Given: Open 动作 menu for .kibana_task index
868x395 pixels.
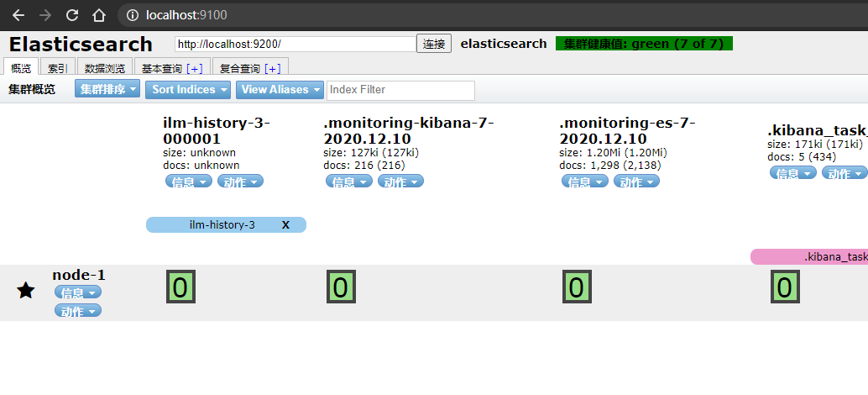Looking at the screenshot, I should (x=844, y=173).
